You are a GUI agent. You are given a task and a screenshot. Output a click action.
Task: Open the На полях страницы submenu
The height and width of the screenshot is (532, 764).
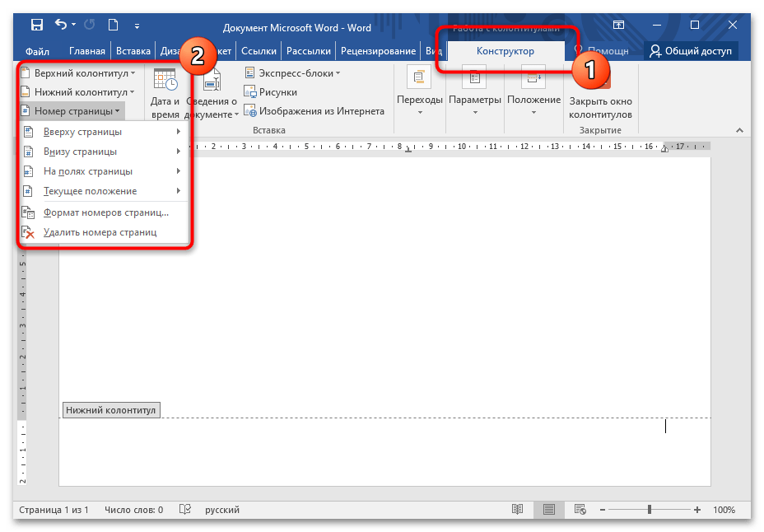point(103,171)
